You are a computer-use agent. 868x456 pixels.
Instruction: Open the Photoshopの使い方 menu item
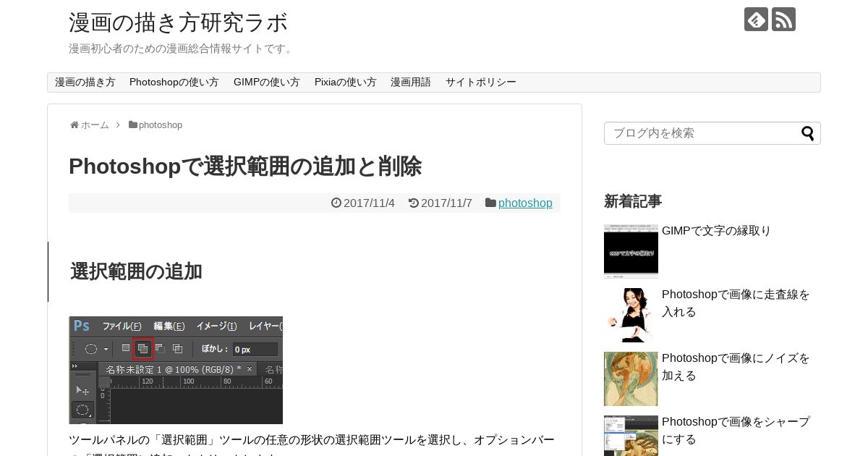pos(174,83)
